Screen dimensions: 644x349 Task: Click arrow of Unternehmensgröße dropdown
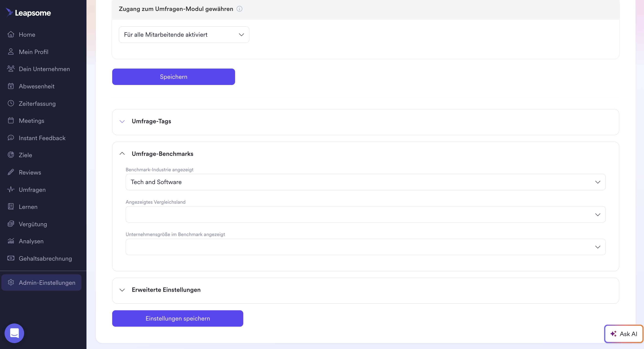click(x=598, y=247)
